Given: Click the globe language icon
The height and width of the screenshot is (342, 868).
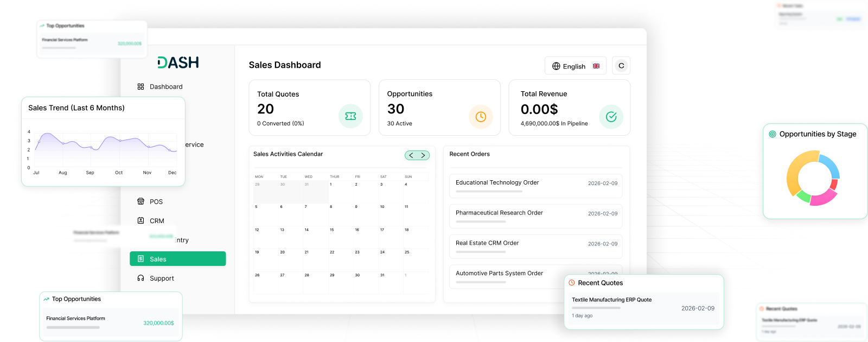Looking at the screenshot, I should click(x=556, y=66).
